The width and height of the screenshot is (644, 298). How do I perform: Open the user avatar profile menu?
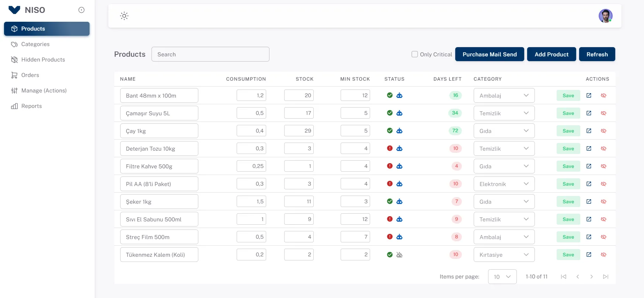click(605, 16)
